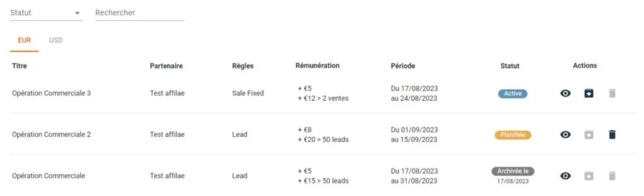
Task: Sort by Période column header
Action: [403, 66]
